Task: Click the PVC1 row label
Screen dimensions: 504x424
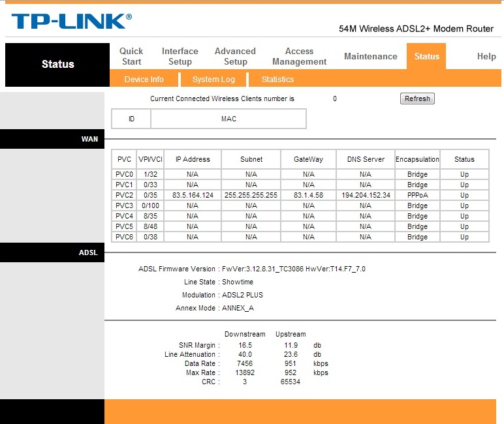Action: coord(124,185)
